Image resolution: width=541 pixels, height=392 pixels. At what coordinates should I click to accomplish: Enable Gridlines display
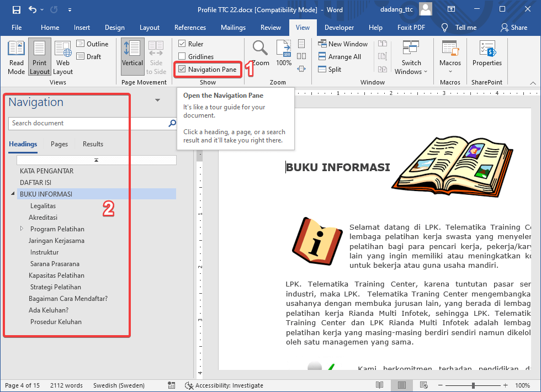point(182,56)
